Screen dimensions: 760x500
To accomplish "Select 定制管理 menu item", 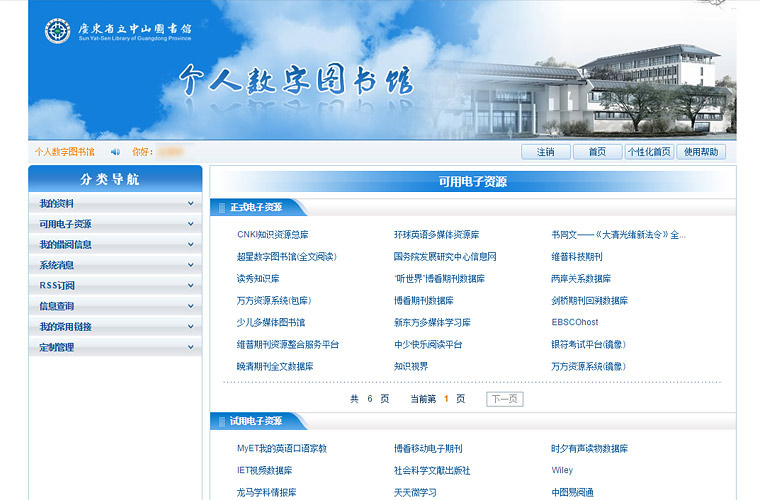I will coord(115,347).
